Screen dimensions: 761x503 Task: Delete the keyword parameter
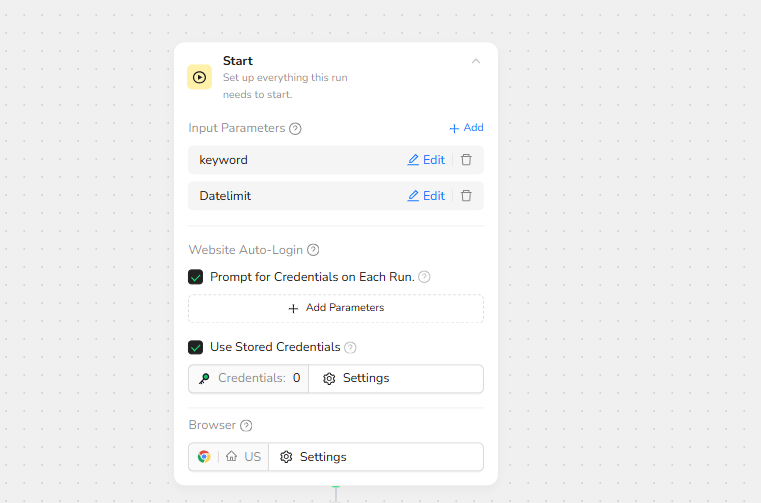pyautogui.click(x=466, y=160)
